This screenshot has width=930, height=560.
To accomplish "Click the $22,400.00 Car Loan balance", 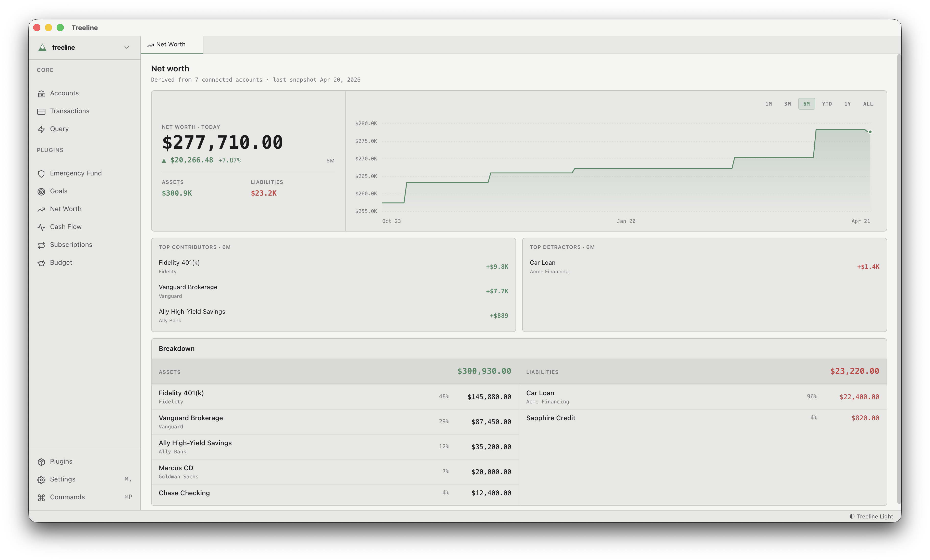I will 859,397.
